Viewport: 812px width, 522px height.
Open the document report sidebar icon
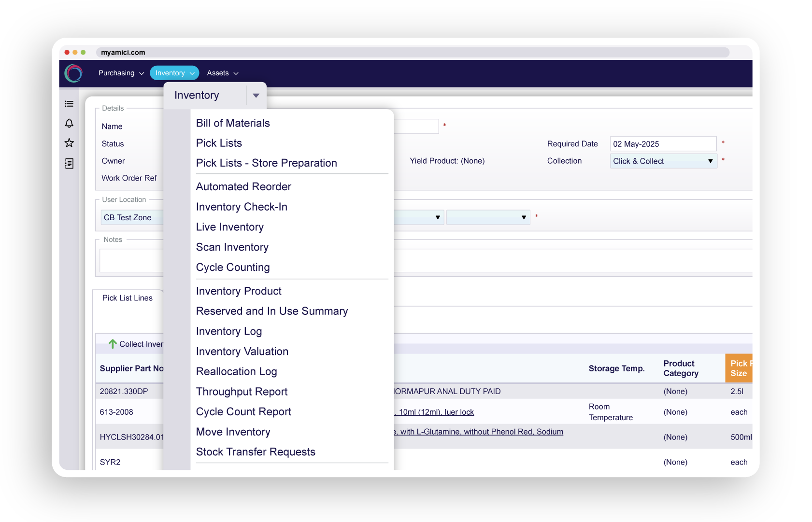(69, 164)
